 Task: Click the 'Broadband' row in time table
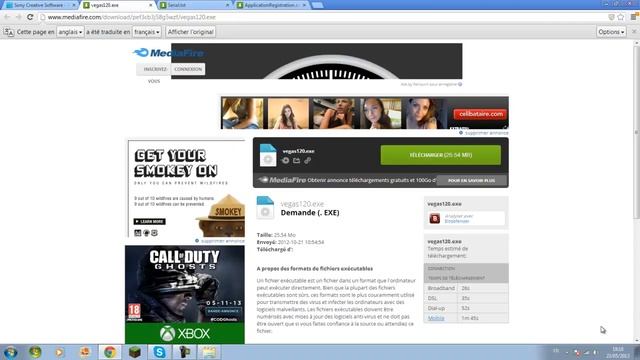(466, 288)
